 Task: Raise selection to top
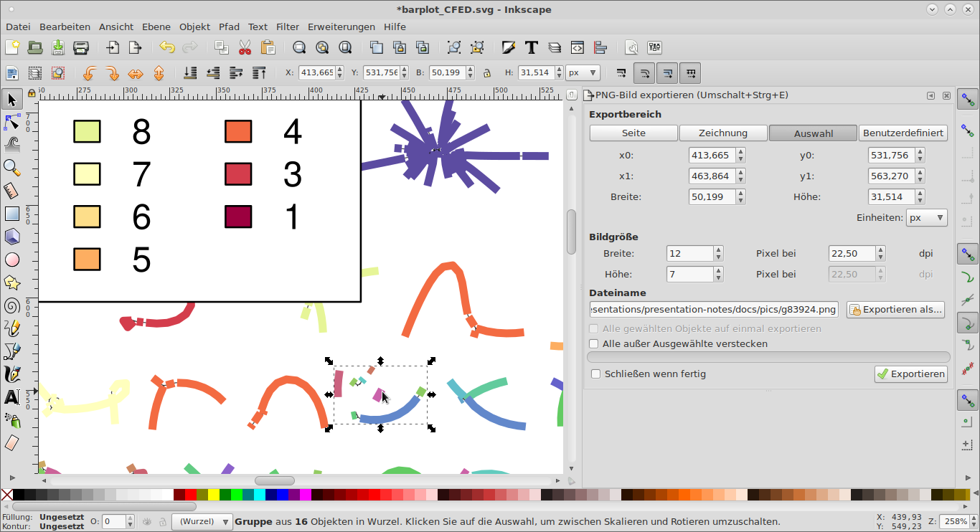point(259,73)
